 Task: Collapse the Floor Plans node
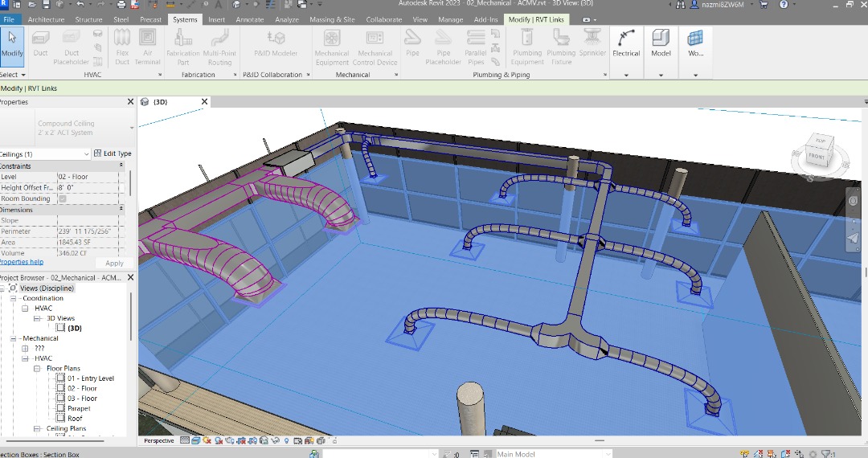tap(36, 368)
